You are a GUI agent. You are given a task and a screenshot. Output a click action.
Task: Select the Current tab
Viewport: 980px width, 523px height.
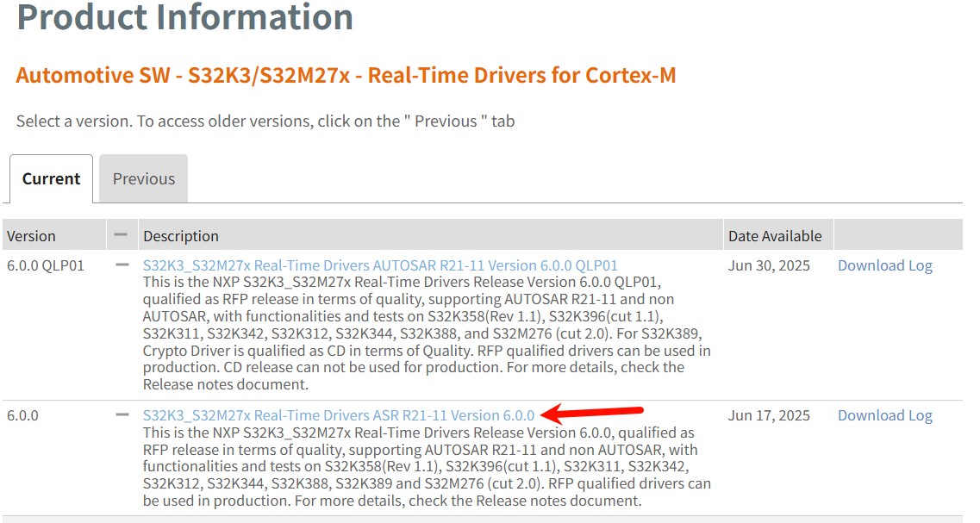coord(51,178)
